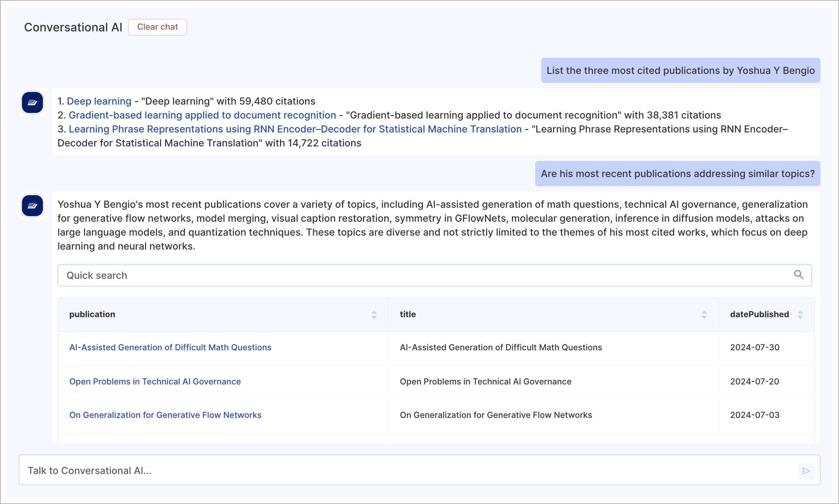Image resolution: width=839 pixels, height=504 pixels.
Task: Open the Deep learning publication link
Action: (99, 101)
